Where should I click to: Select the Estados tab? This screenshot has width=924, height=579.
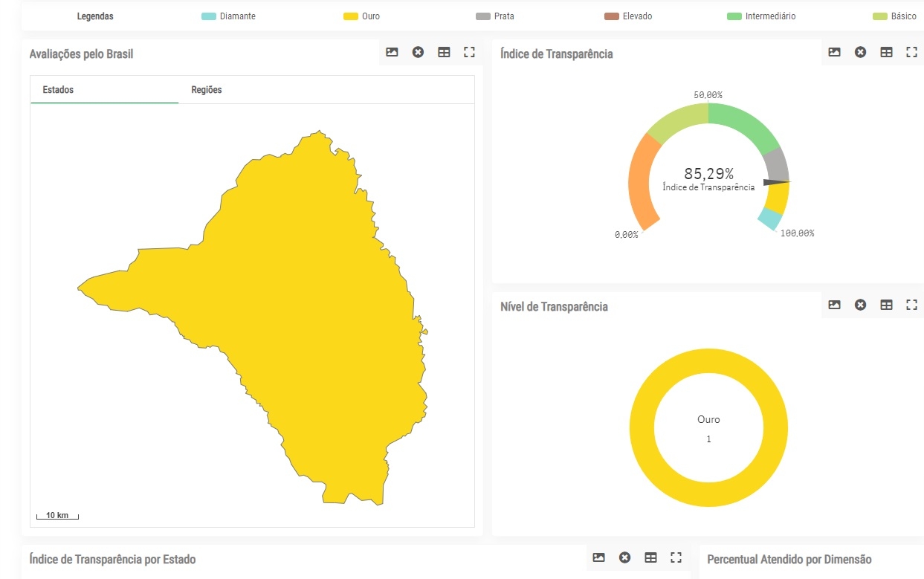[58, 90]
